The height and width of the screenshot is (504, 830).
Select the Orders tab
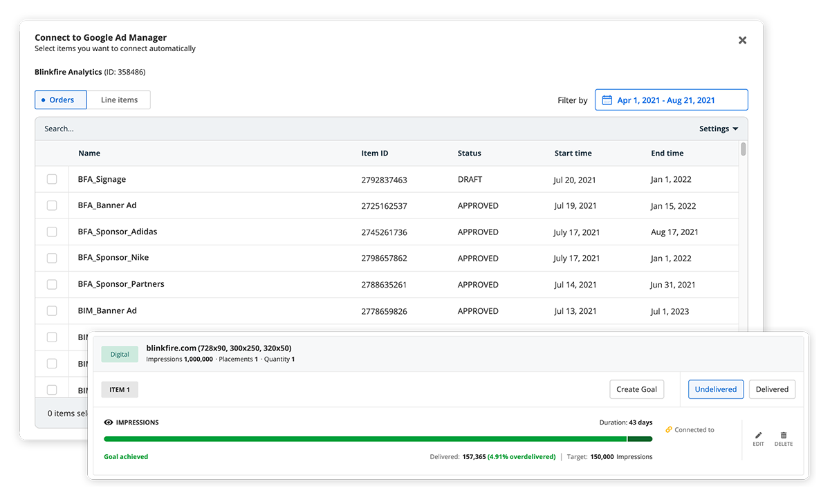click(x=61, y=100)
